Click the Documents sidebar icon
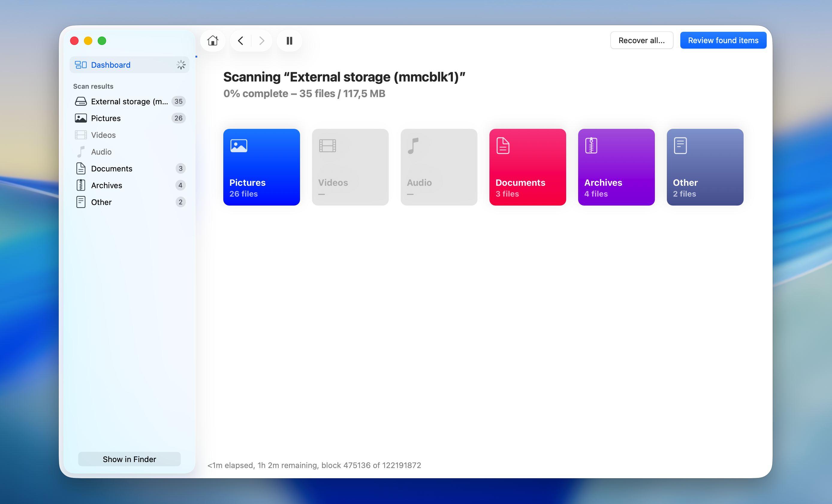The image size is (832, 504). [x=81, y=168]
